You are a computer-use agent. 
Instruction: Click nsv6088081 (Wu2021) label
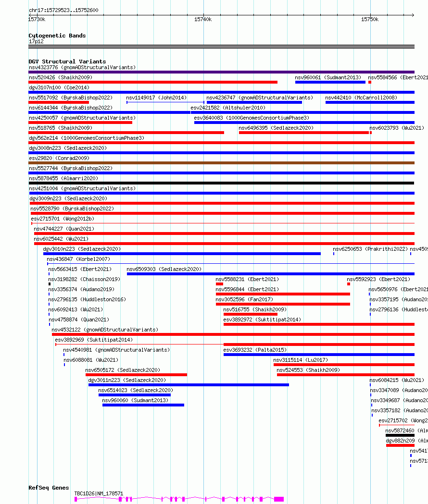tap(91, 360)
